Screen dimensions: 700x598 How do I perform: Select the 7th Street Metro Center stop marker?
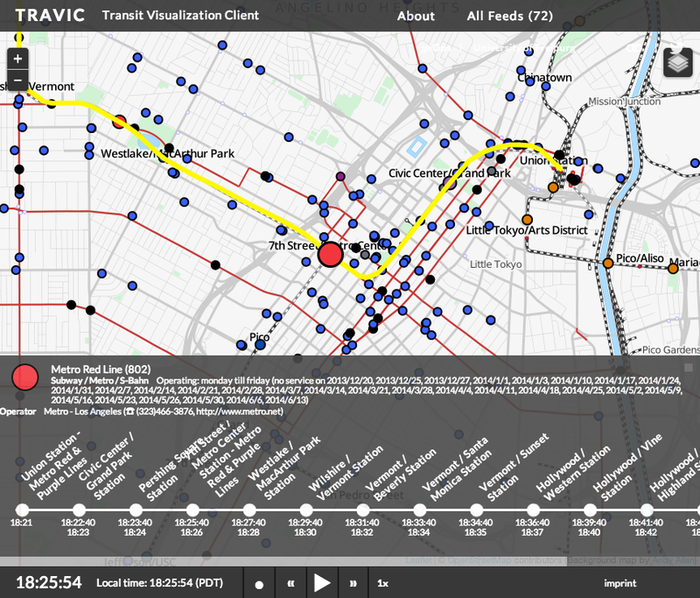[x=192, y=510]
